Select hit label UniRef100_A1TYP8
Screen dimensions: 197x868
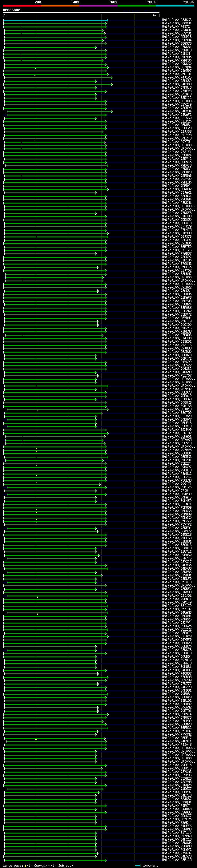coord(177,135)
